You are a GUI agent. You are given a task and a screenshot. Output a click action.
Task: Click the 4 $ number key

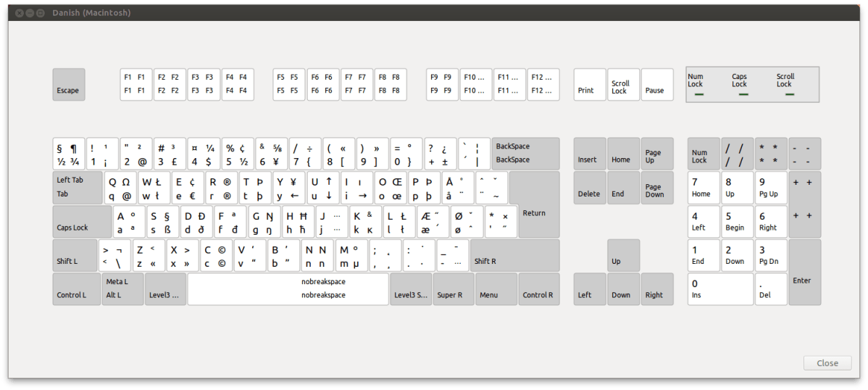[204, 154]
